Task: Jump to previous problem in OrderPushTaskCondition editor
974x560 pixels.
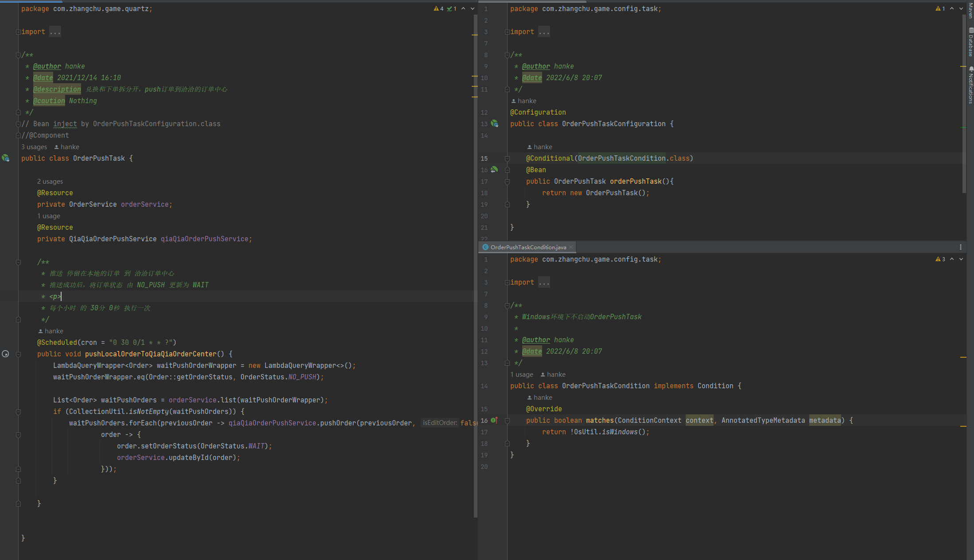Action: coord(952,259)
